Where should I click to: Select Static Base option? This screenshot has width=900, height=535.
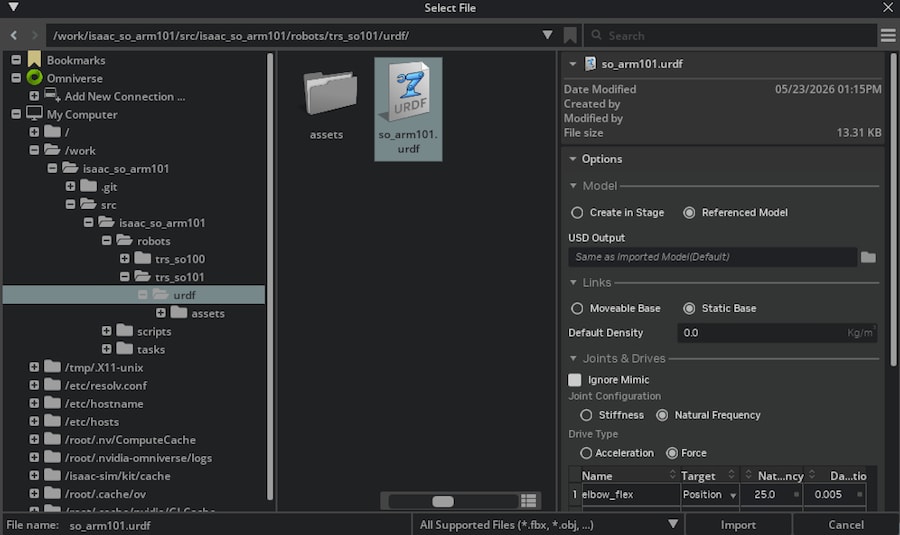[689, 308]
